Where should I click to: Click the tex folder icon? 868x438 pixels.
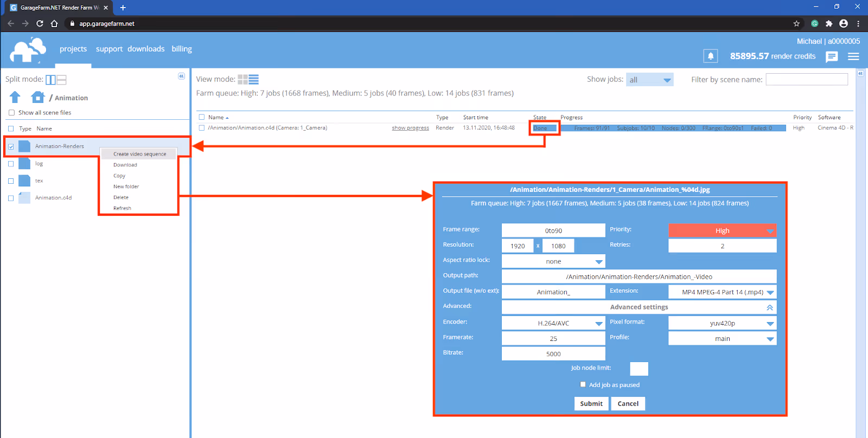tap(24, 181)
